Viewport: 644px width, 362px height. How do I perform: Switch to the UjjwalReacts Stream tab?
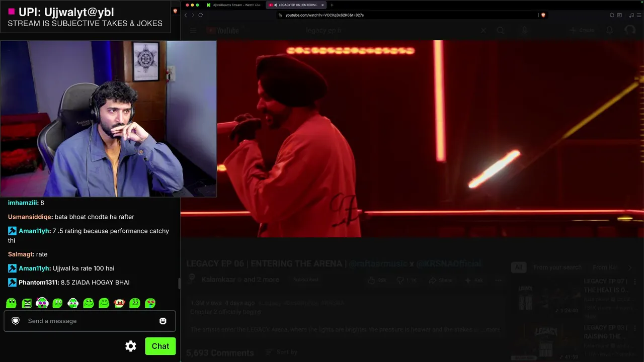click(x=233, y=5)
